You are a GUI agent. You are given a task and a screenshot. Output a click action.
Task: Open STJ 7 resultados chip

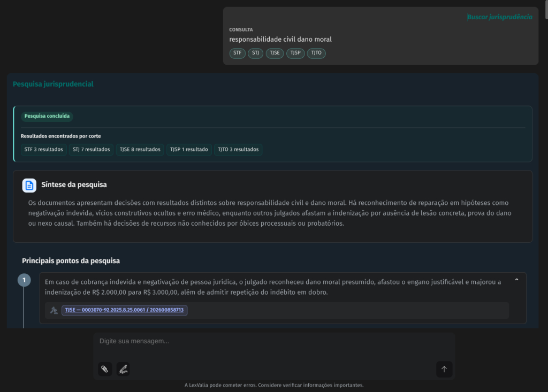click(91, 150)
